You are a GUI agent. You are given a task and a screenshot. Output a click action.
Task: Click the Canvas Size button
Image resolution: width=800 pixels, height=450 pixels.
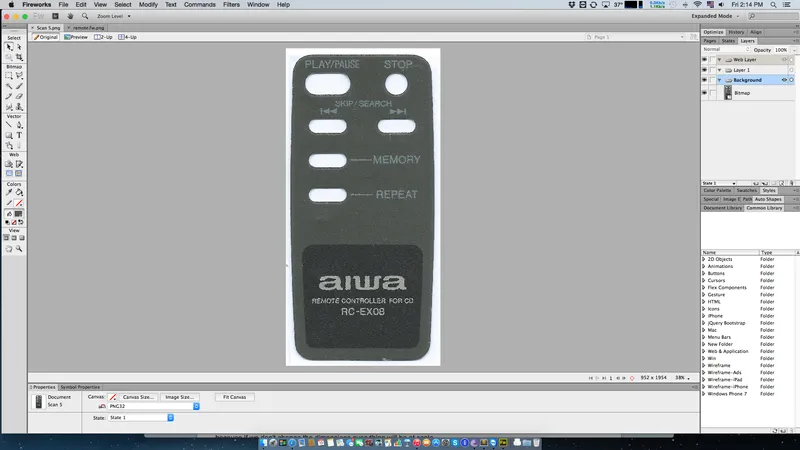tap(138, 397)
